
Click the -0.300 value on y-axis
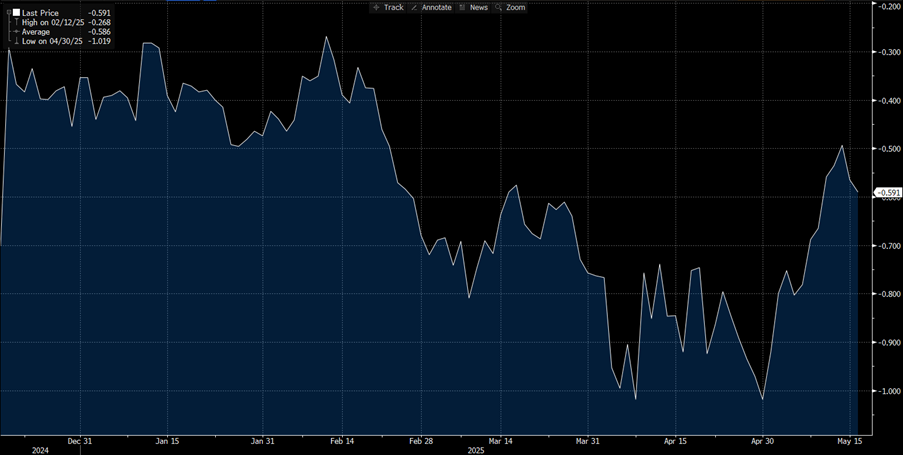click(x=888, y=52)
